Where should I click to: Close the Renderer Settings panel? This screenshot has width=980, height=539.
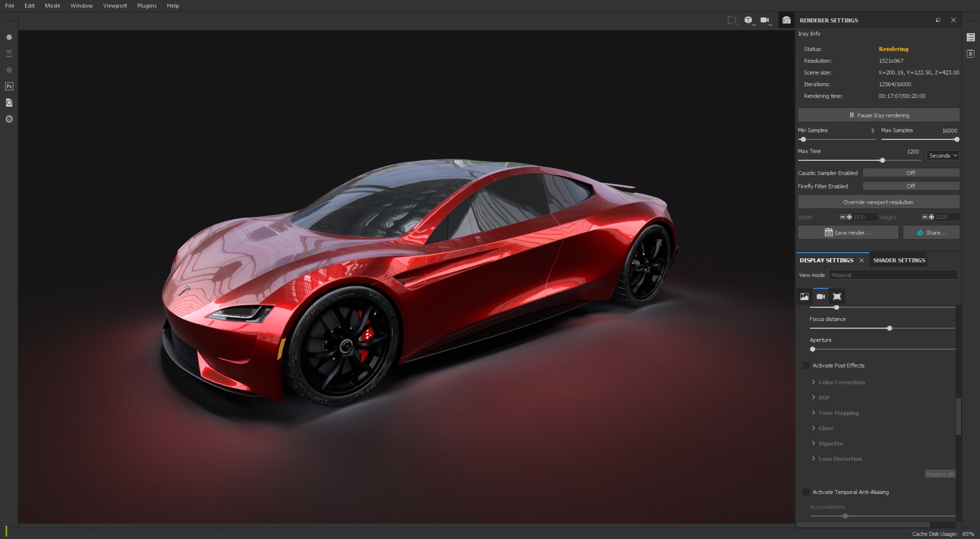pyautogui.click(x=953, y=20)
